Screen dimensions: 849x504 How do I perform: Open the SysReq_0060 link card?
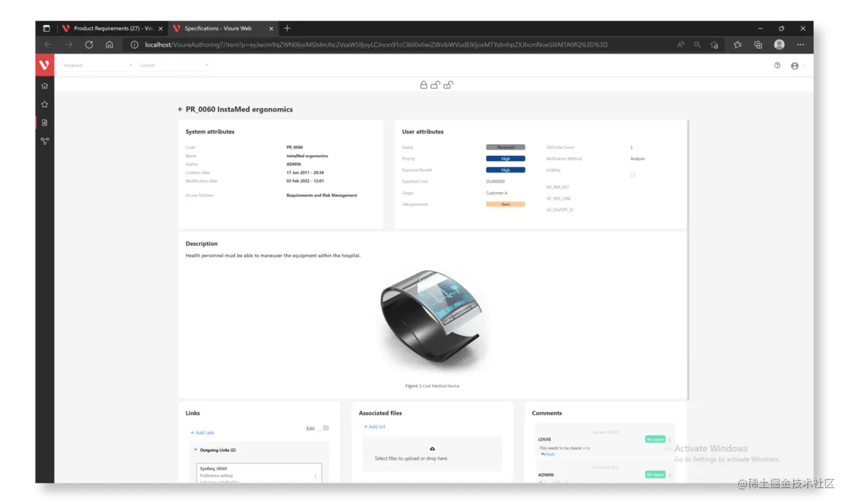[259, 473]
